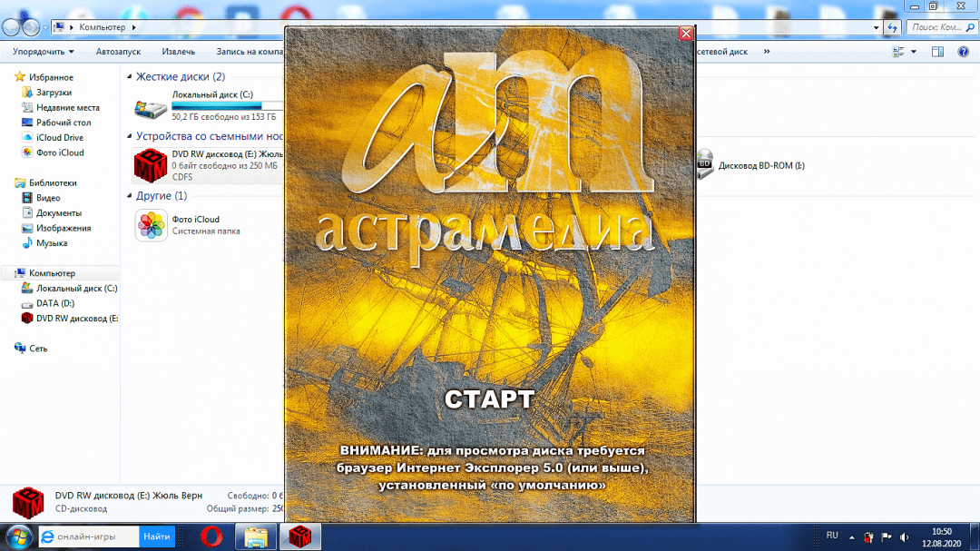The height and width of the screenshot is (551, 980).
Task: Collapse the Жесткие диски (2) group
Action: pyautogui.click(x=130, y=77)
